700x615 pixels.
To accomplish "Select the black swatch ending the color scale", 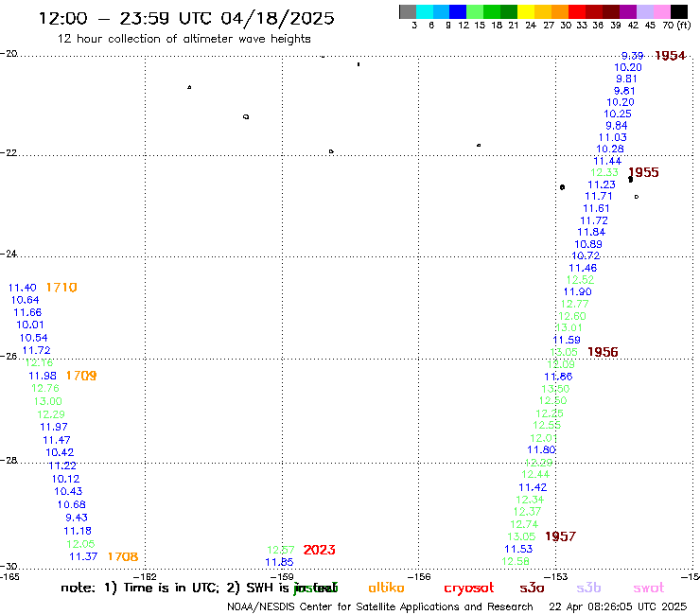I will 678,11.
